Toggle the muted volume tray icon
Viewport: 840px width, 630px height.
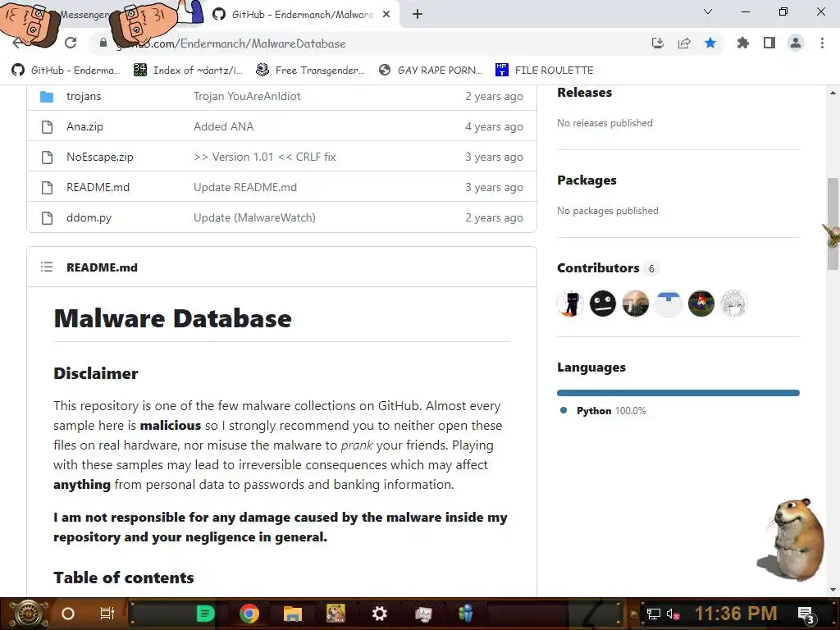pyautogui.click(x=673, y=614)
